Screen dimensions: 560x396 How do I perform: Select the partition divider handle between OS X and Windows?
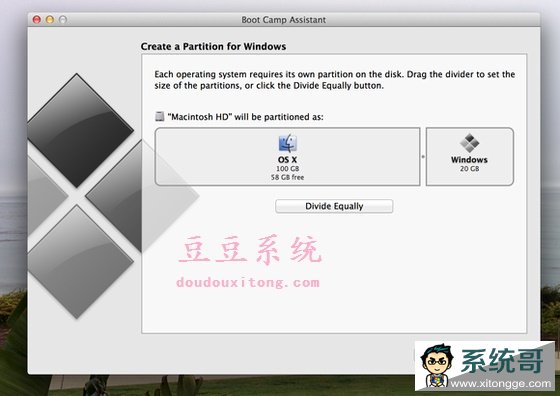click(x=423, y=156)
